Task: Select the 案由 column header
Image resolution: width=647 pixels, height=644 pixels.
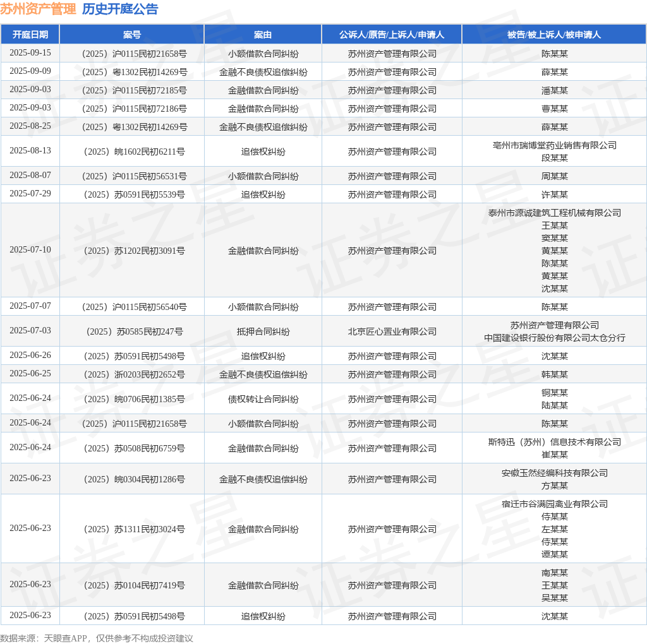Action: tap(263, 35)
